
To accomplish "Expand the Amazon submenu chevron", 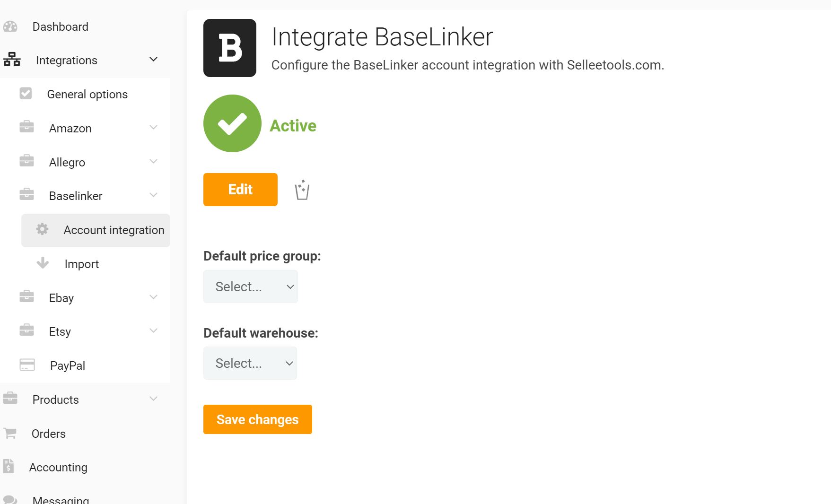I will pos(153,128).
